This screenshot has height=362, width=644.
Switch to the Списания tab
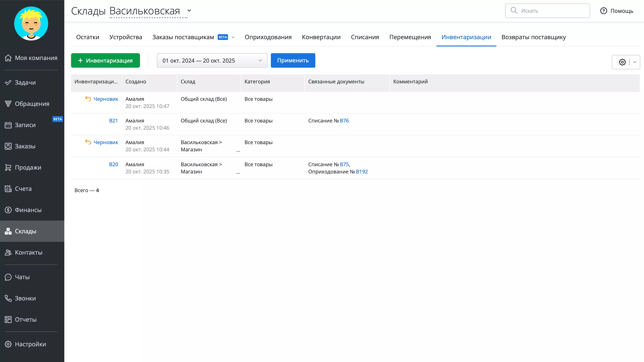pos(365,37)
